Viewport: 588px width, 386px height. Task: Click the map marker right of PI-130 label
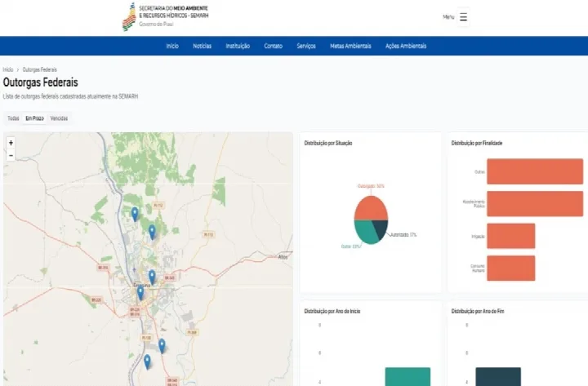click(x=162, y=346)
